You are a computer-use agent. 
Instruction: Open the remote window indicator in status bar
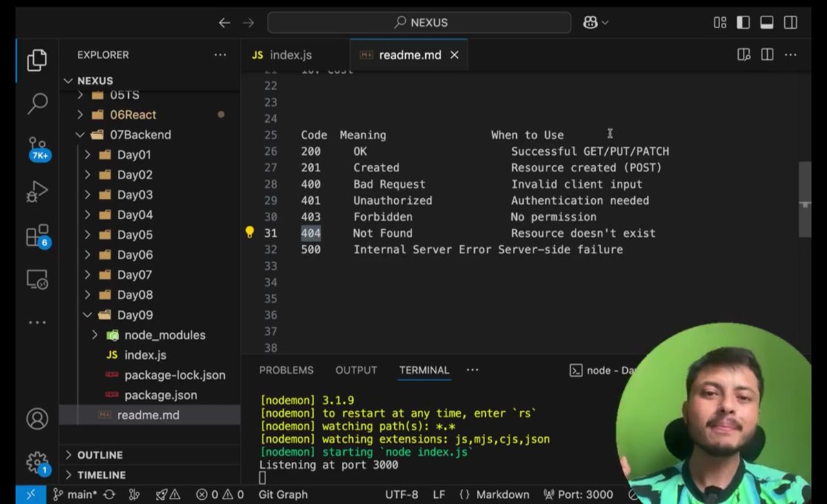click(31, 494)
